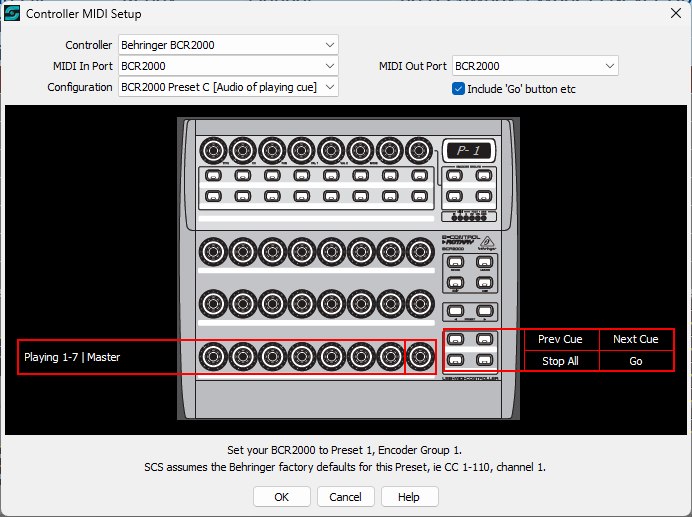
Task: Close the Controller MIDI Setup dialog
Action: pyautogui.click(x=676, y=13)
